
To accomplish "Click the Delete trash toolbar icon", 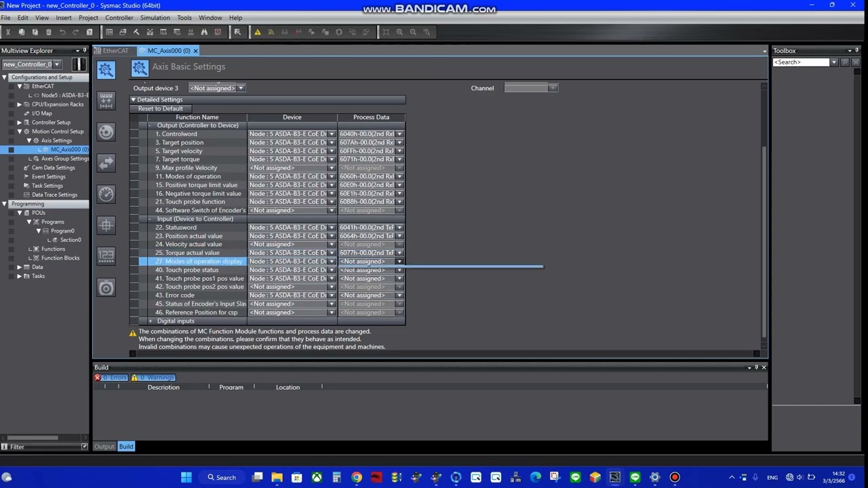I will [48, 32].
